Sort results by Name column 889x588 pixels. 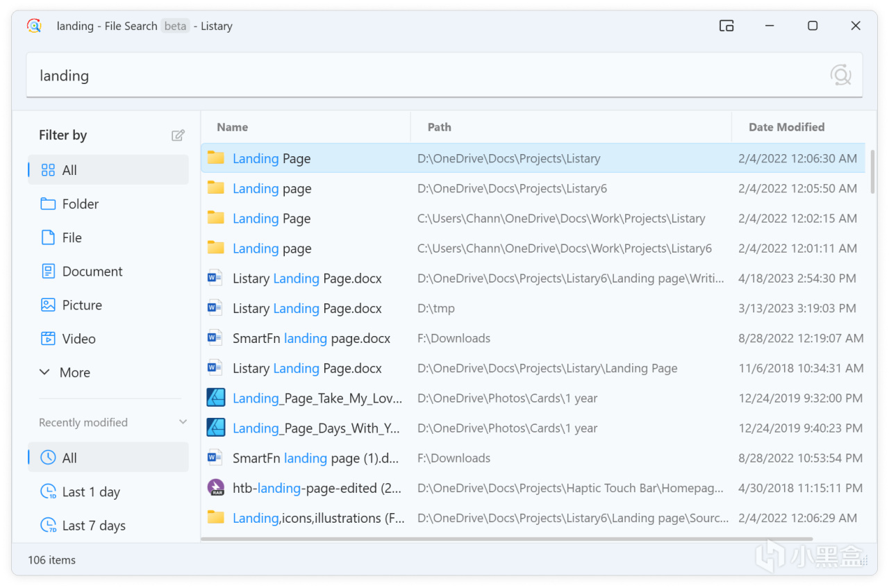click(x=232, y=127)
